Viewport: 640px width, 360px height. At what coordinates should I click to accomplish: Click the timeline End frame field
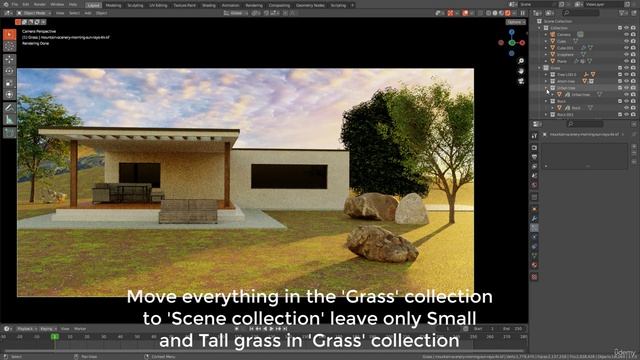(513, 329)
